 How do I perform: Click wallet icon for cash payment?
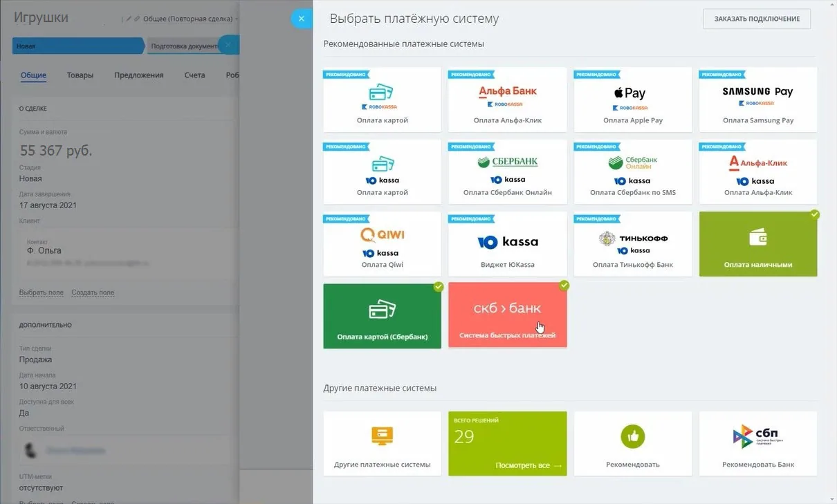click(758, 237)
